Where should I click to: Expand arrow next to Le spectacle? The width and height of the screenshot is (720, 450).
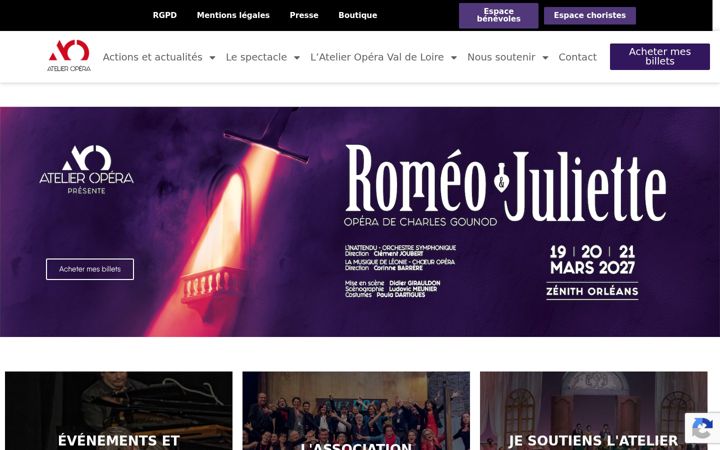click(x=297, y=58)
